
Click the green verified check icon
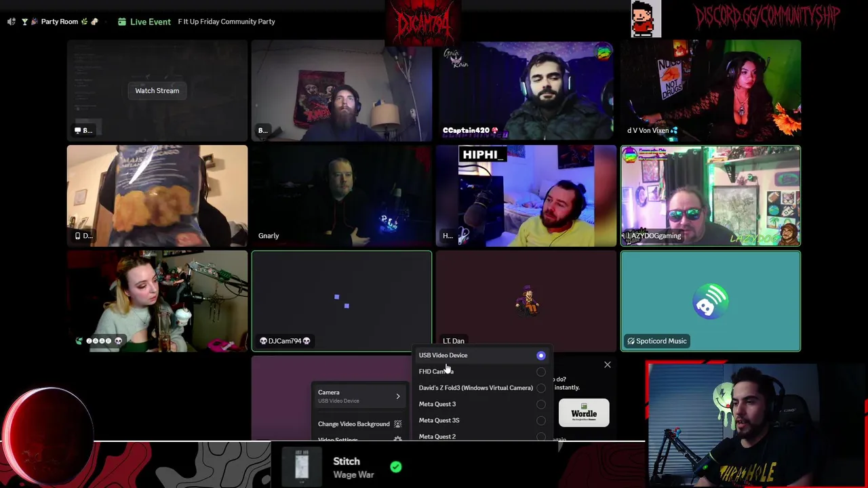click(396, 467)
